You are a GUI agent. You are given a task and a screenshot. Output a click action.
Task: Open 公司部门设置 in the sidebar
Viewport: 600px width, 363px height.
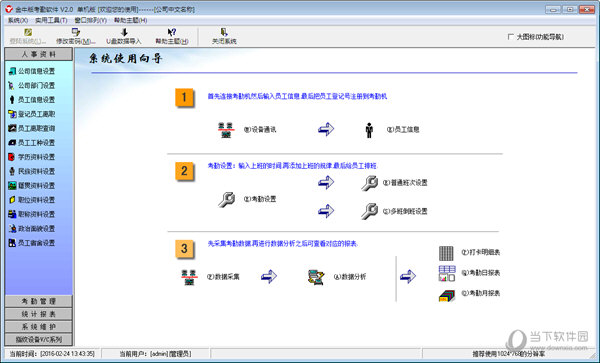[32, 85]
